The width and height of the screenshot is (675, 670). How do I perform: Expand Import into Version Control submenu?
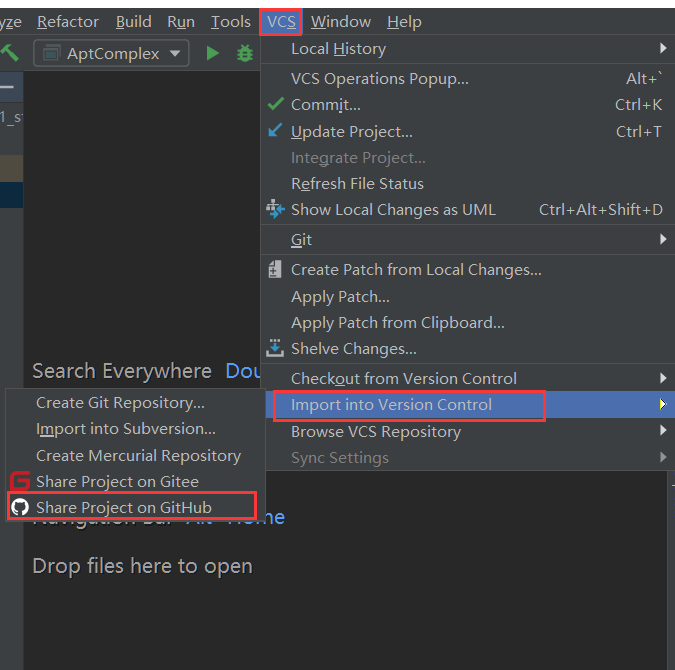[468, 405]
